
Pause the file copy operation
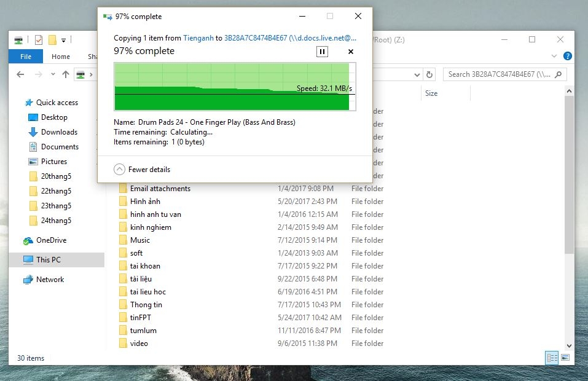pyautogui.click(x=322, y=52)
